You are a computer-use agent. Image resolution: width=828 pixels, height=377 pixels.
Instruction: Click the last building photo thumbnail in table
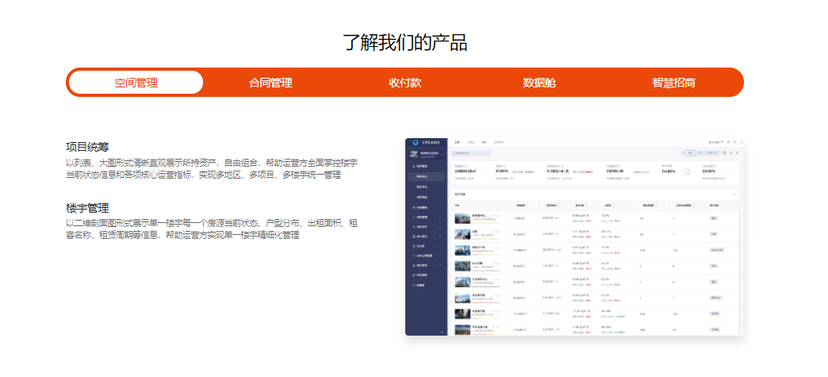(462, 330)
